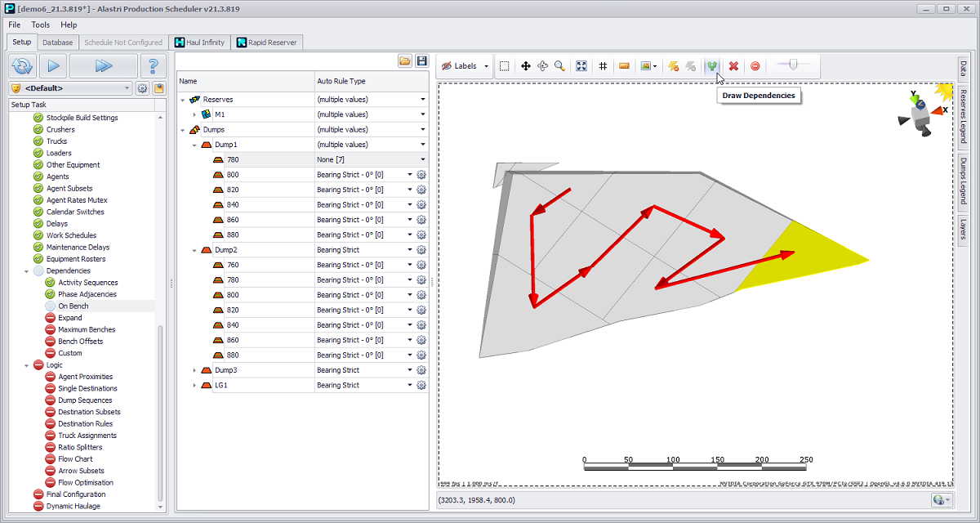
Task: Select Bench Offsets in the setup task list
Action: click(x=80, y=342)
